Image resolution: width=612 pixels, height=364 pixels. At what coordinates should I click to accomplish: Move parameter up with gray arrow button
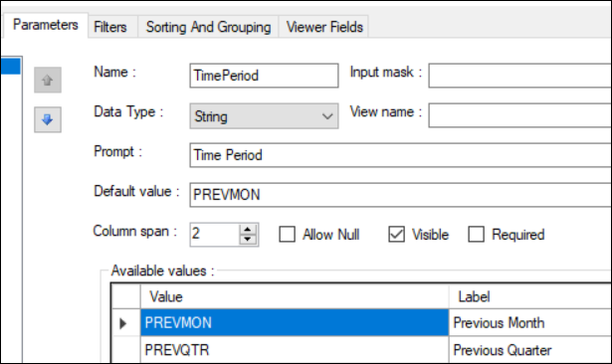coord(48,80)
